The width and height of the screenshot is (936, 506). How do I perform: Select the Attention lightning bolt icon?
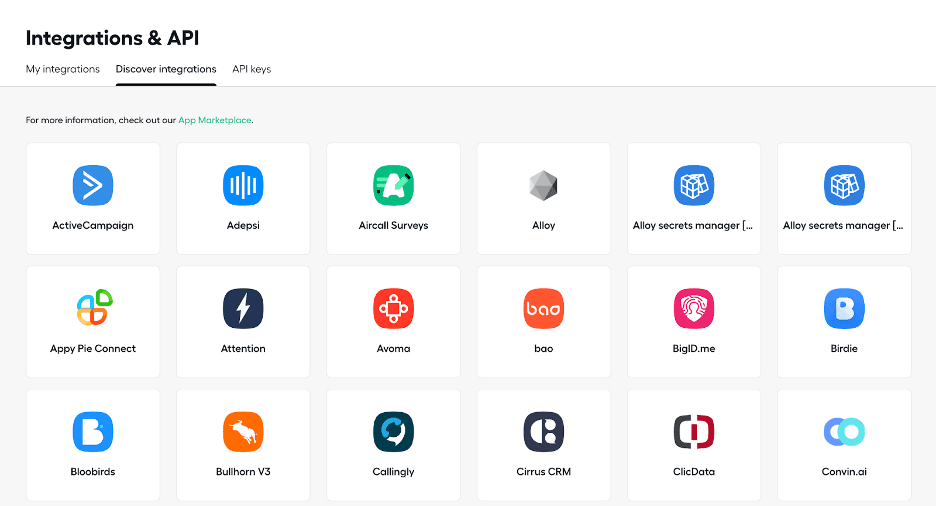point(243,308)
